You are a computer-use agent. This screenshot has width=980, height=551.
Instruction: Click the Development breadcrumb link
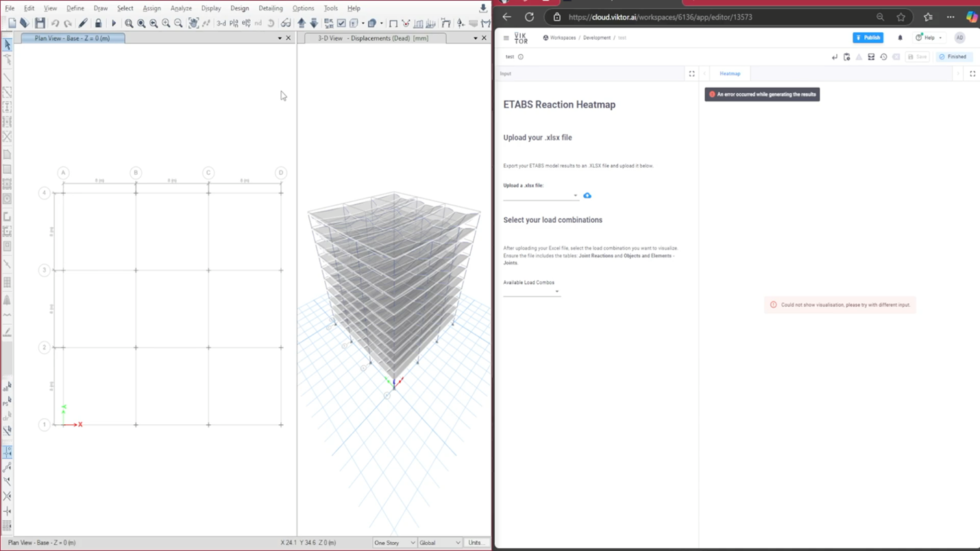(597, 38)
